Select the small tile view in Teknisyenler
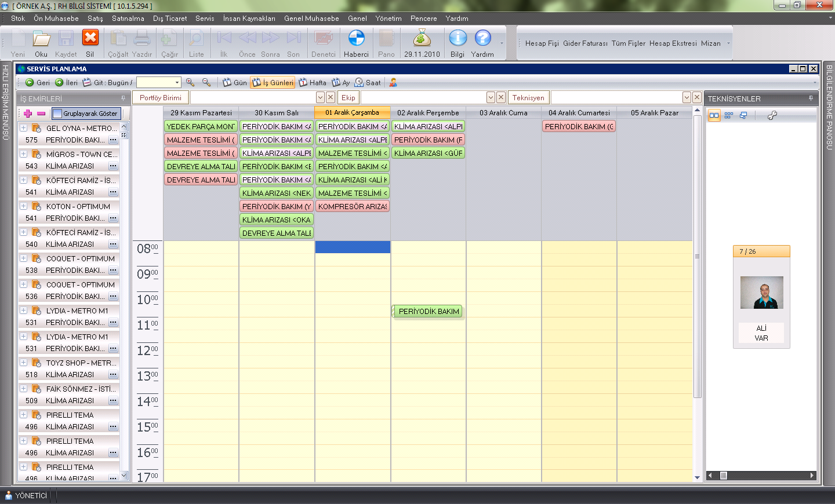This screenshot has width=835, height=504. [x=729, y=115]
